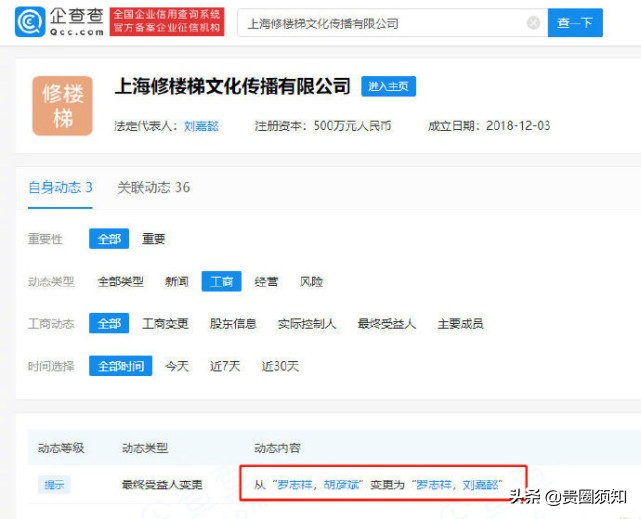
Task: Click the 修楼梯 company logo thumbnail
Action: click(x=63, y=105)
